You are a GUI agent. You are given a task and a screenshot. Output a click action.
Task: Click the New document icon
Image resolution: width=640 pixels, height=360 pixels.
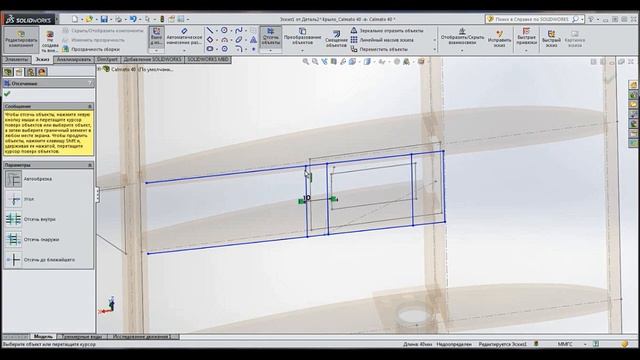point(75,19)
